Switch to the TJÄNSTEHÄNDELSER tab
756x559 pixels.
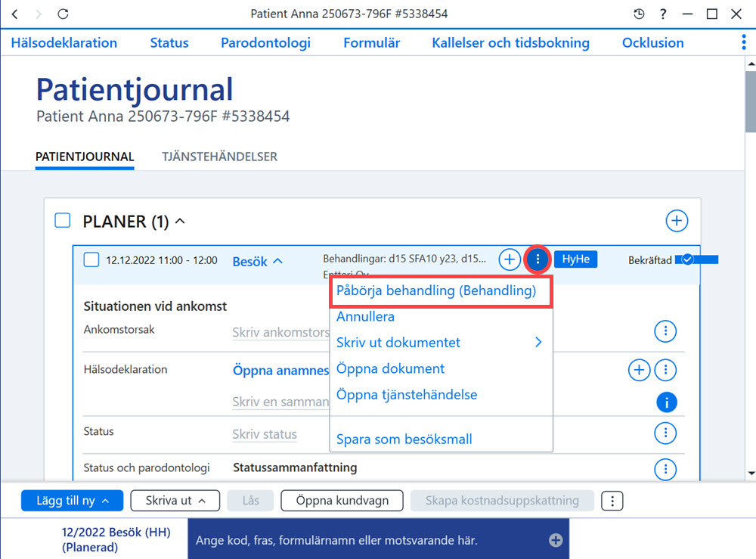coord(219,157)
